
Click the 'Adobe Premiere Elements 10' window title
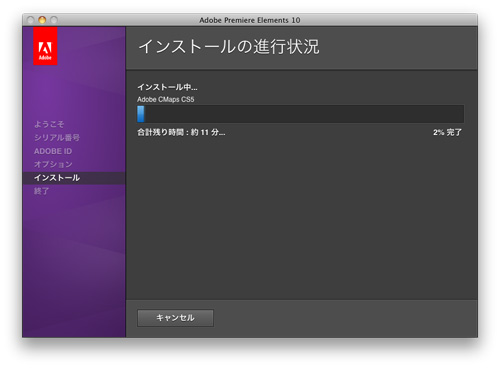pyautogui.click(x=250, y=20)
